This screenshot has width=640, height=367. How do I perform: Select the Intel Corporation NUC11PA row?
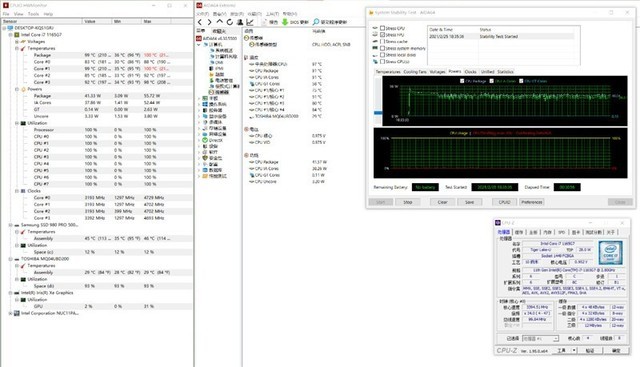50,313
